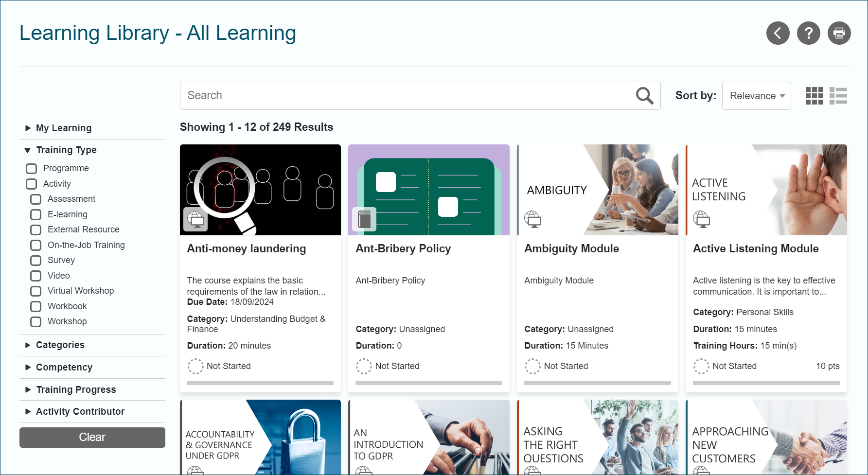Screen dimensions: 868x475
Task: Enable the Assessment filter checkbox
Action: pos(36,199)
